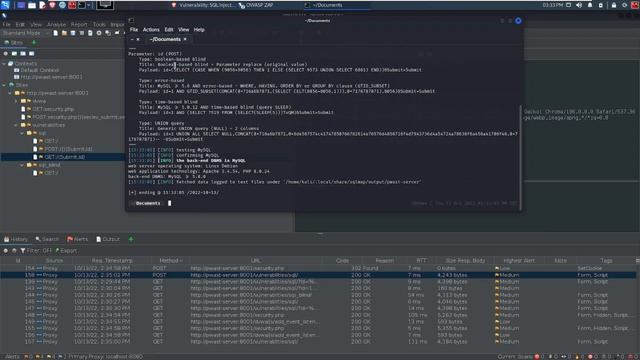Open terminal View menu
The width and height of the screenshot is (640, 360).
[x=184, y=29]
